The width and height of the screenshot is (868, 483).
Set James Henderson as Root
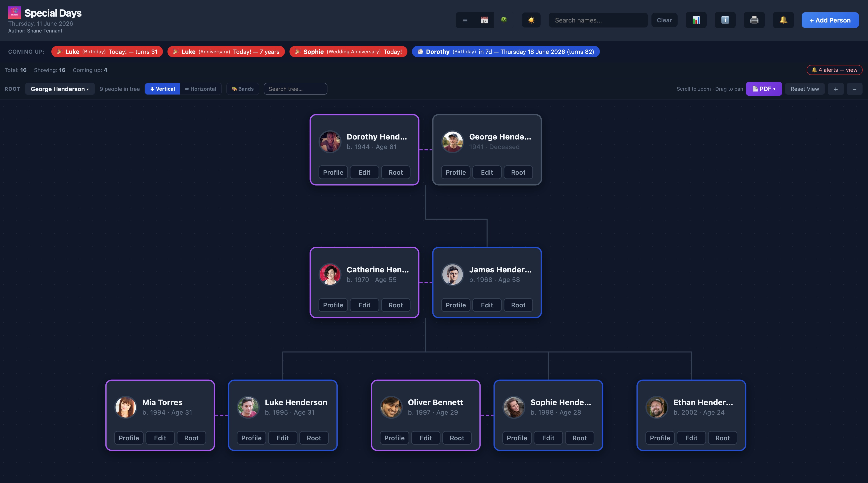pyautogui.click(x=518, y=305)
